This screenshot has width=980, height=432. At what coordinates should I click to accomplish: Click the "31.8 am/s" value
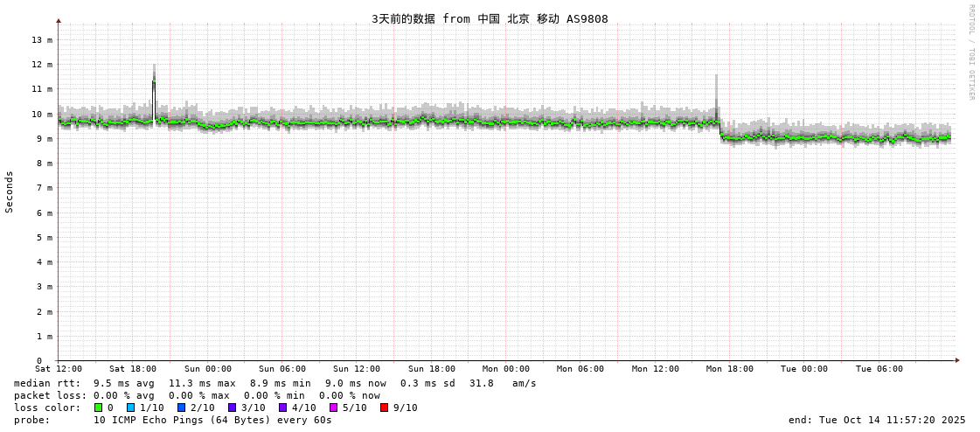(503, 383)
